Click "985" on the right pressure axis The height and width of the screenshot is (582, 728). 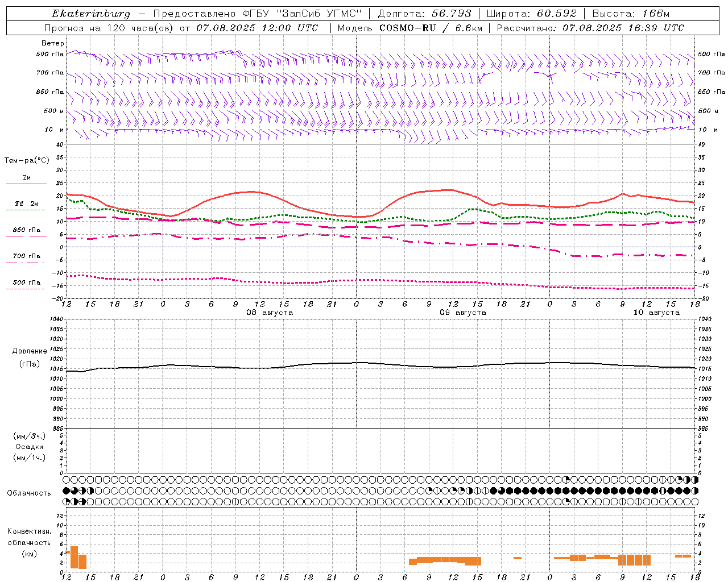[x=704, y=429]
